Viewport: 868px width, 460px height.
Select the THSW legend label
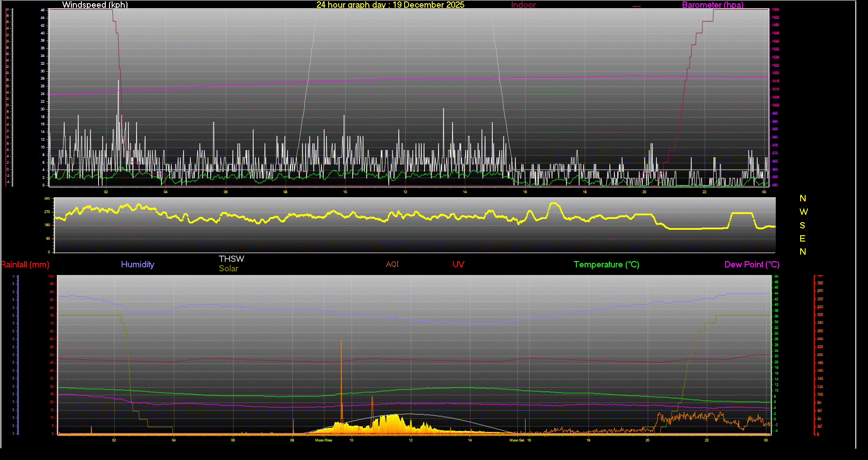[231, 259]
